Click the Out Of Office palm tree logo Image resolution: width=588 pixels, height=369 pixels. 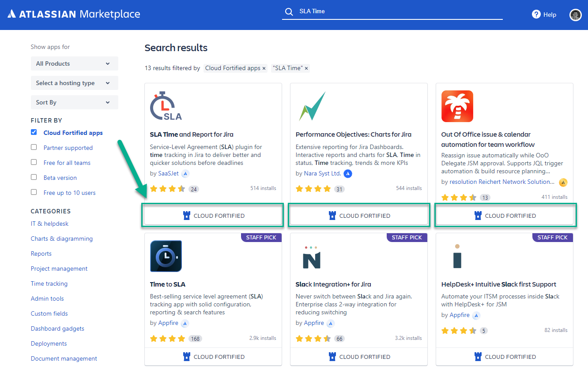tap(457, 106)
